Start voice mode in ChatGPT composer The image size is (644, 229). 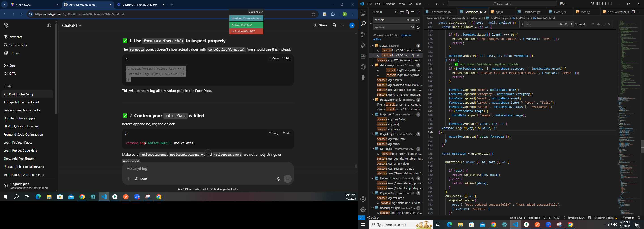(x=288, y=179)
